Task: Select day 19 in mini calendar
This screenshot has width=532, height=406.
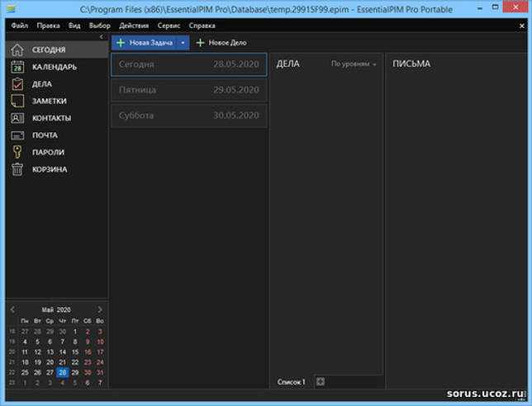Action: click(x=37, y=362)
